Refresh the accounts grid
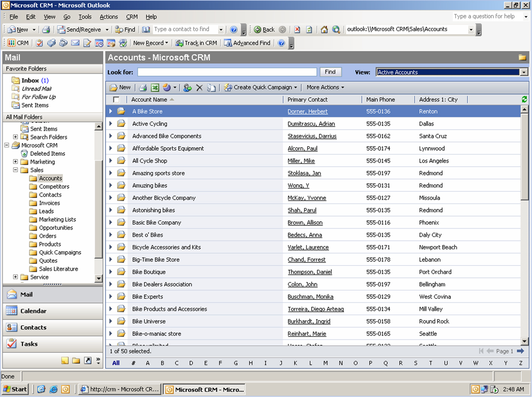 [524, 99]
